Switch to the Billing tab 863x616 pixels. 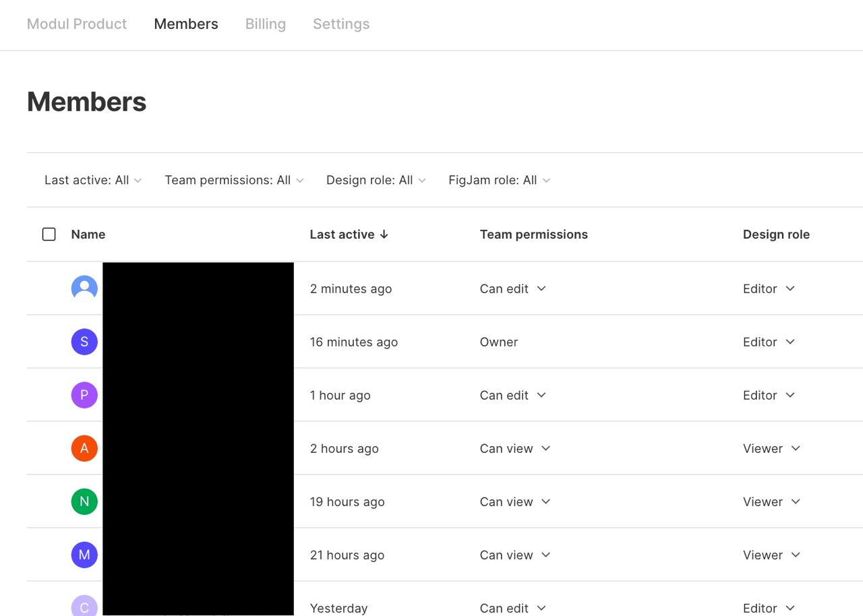point(266,24)
